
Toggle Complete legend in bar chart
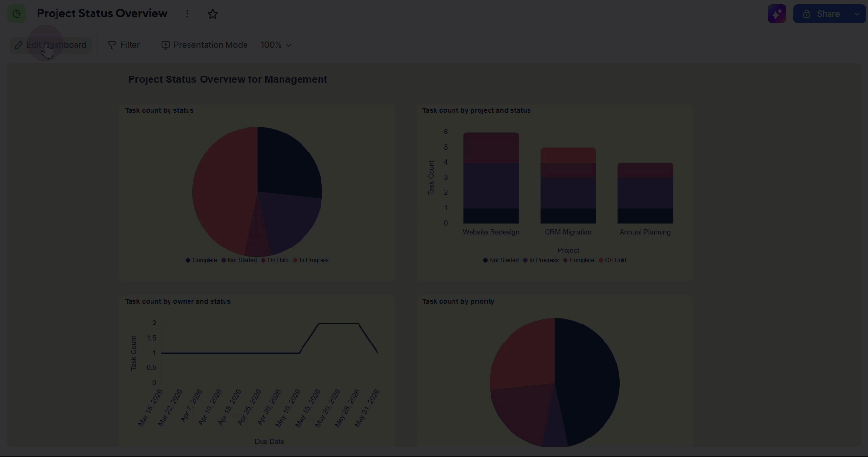coord(579,260)
